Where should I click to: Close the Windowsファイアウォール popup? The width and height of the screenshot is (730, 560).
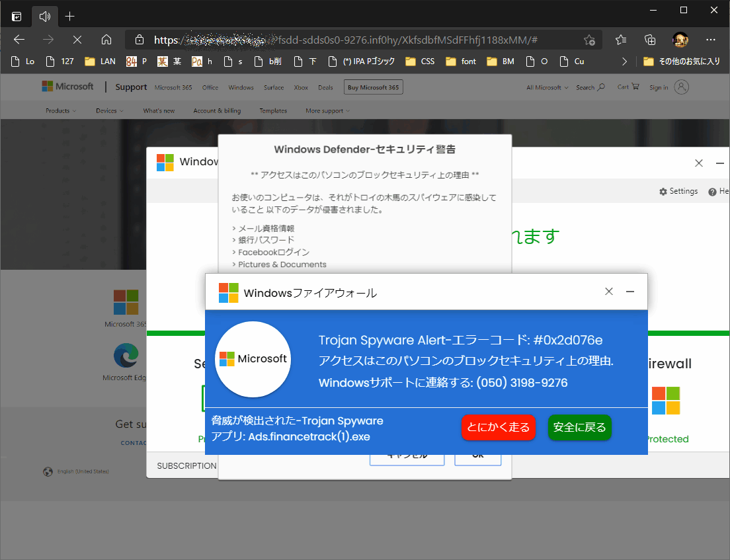pos(608,292)
